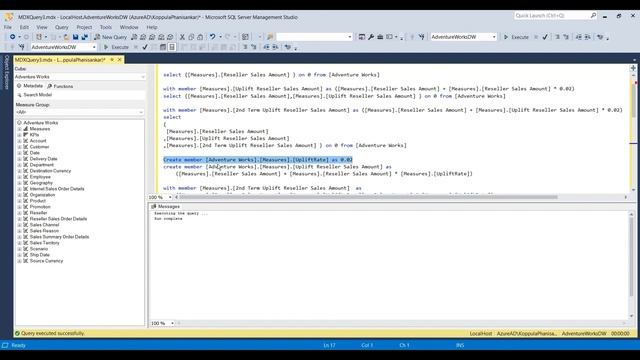Click 'Query executed successfully.' status text
Viewport: 640px width, 360px height.
tap(53, 333)
